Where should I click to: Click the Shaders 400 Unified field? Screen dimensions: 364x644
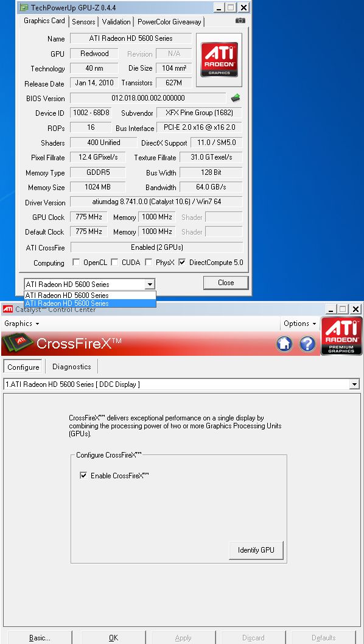[x=103, y=143]
